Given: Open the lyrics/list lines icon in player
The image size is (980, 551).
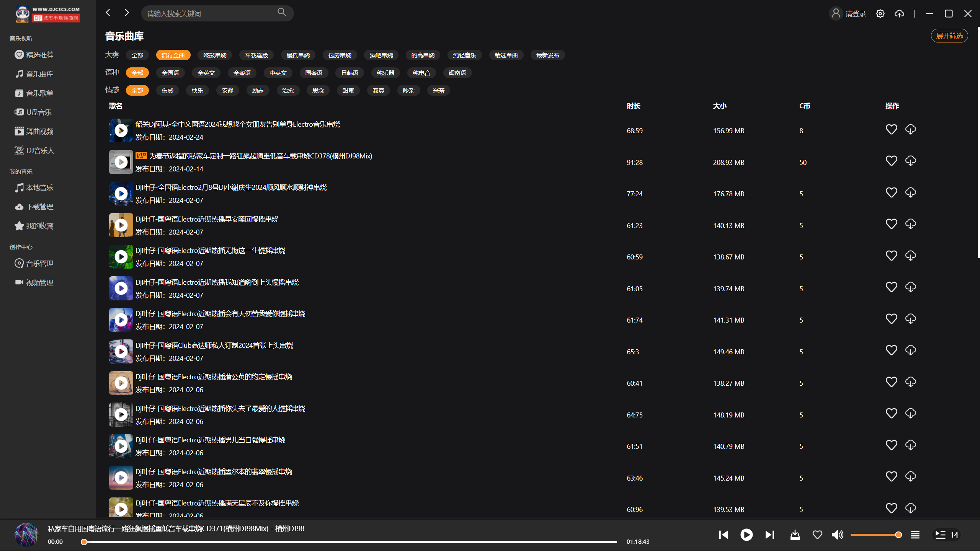Looking at the screenshot, I should click(x=915, y=535).
